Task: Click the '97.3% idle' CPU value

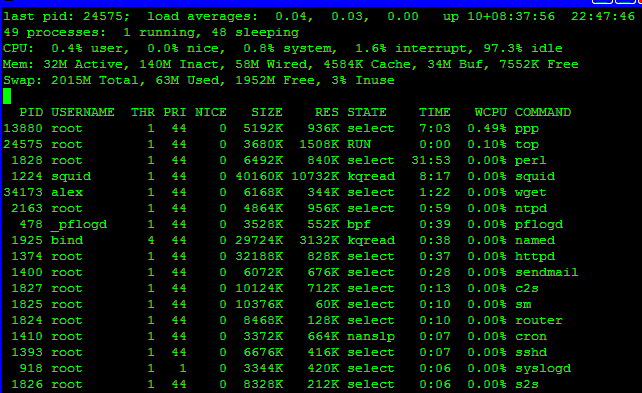Action: pos(522,48)
